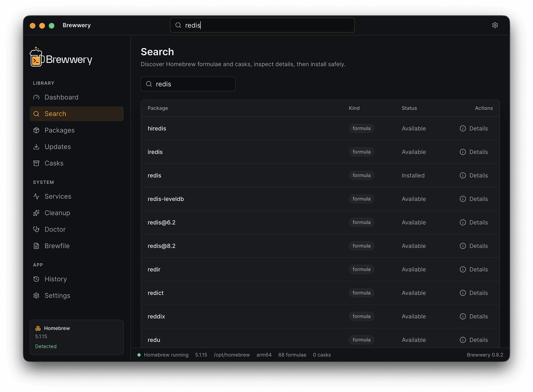Click the info icon in redis row
The width and height of the screenshot is (533, 392).
(x=463, y=175)
